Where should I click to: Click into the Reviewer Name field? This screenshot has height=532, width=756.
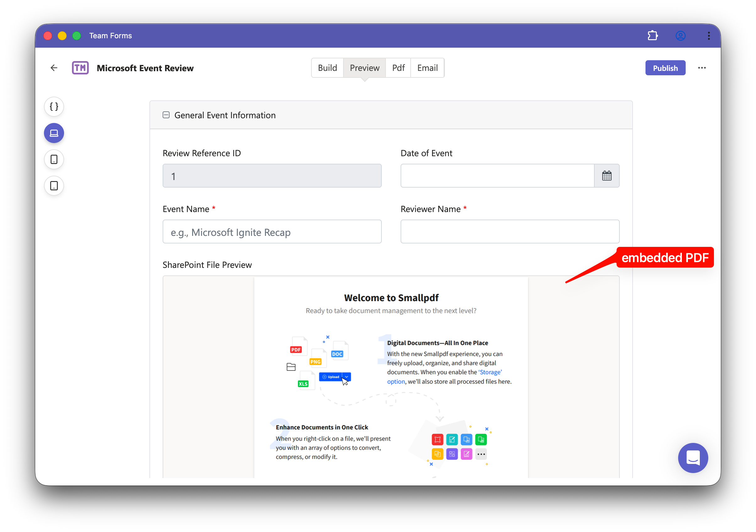(510, 231)
